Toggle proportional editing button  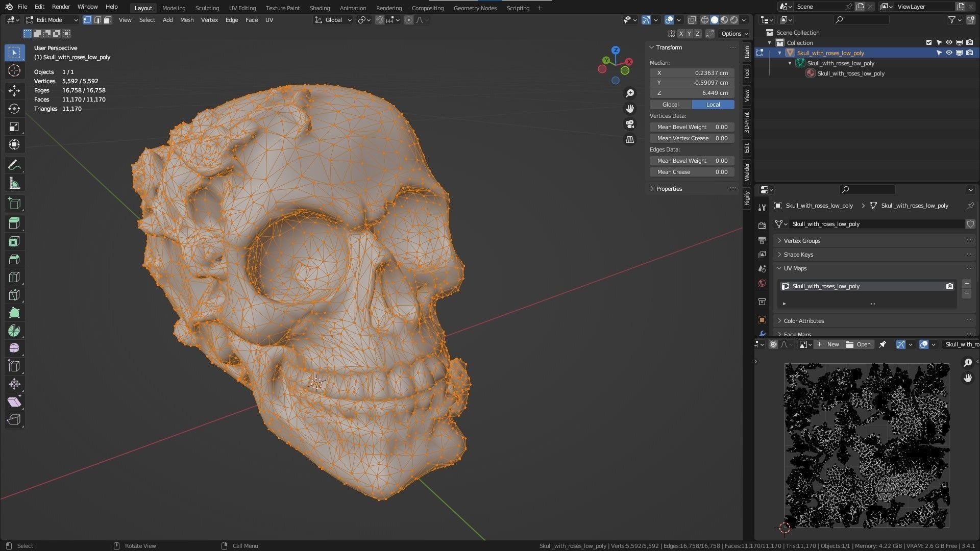point(408,20)
